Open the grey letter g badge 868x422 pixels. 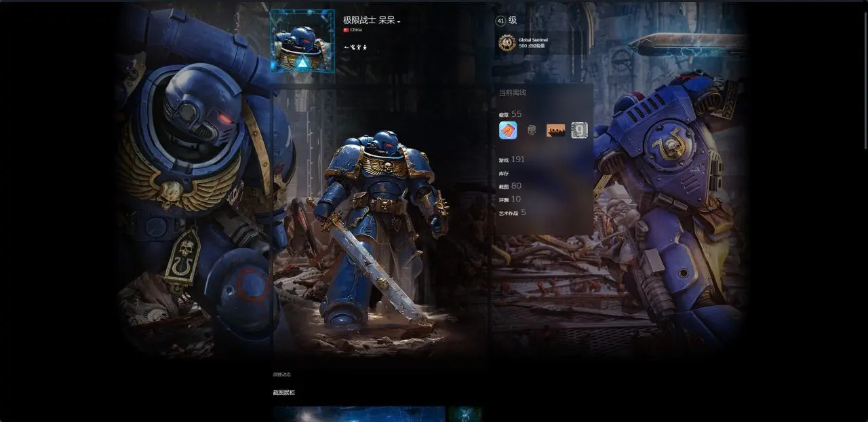(579, 130)
